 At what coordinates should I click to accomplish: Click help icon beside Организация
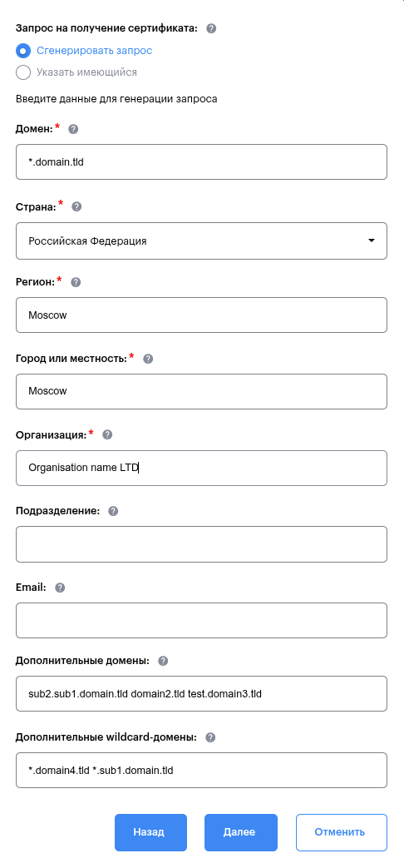coord(108,435)
